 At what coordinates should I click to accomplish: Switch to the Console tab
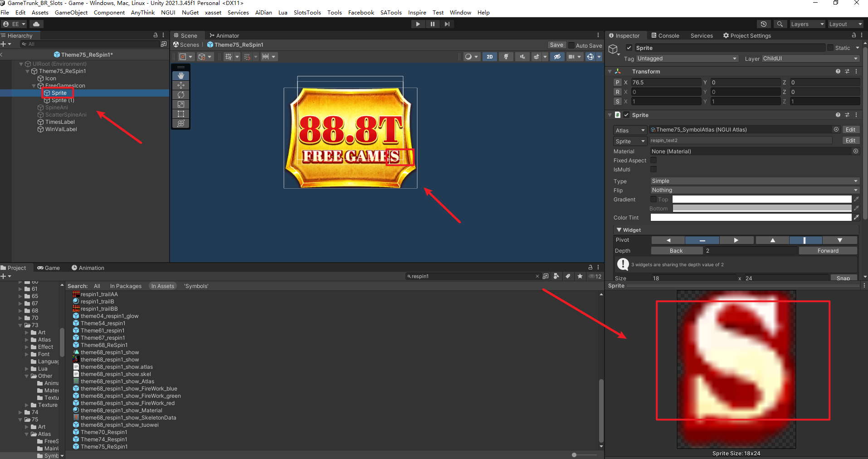(665, 35)
